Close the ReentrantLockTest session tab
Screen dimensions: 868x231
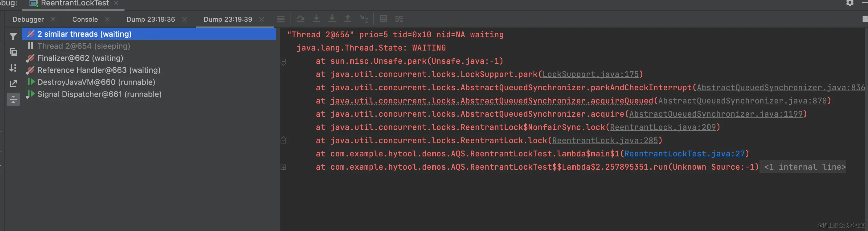pyautogui.click(x=115, y=3)
